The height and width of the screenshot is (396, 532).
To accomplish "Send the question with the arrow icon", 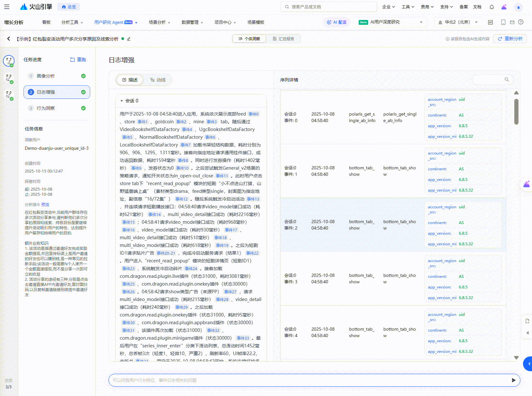I will tap(513, 380).
